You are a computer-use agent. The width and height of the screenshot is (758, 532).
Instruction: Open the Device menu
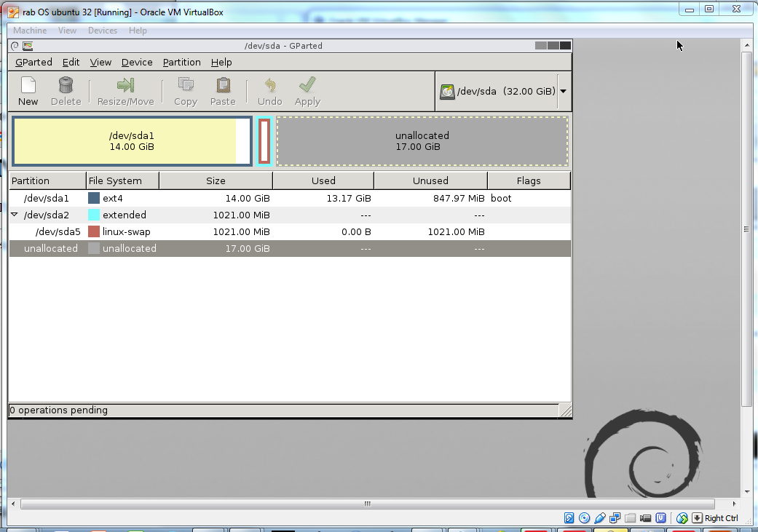tap(137, 63)
